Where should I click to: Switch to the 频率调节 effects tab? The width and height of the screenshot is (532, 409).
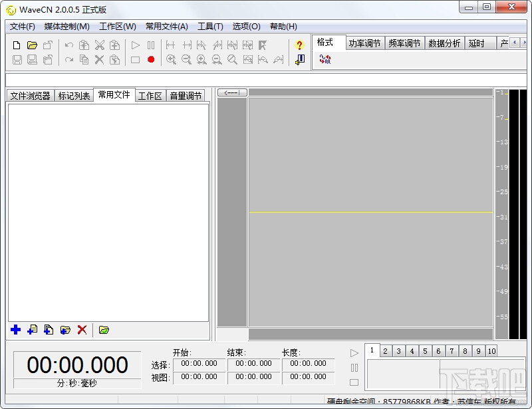point(404,43)
